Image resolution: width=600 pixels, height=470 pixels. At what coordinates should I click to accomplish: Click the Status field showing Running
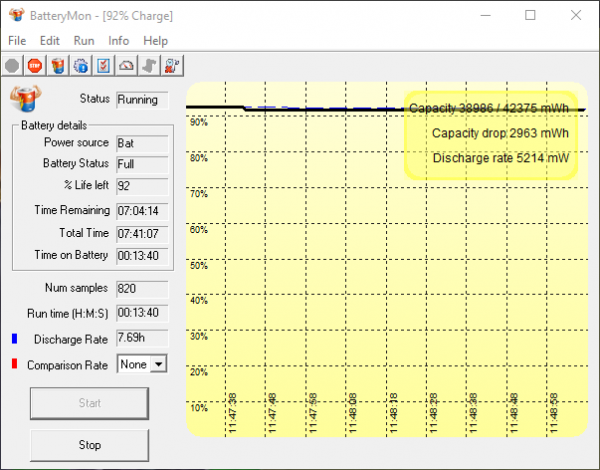(x=142, y=100)
